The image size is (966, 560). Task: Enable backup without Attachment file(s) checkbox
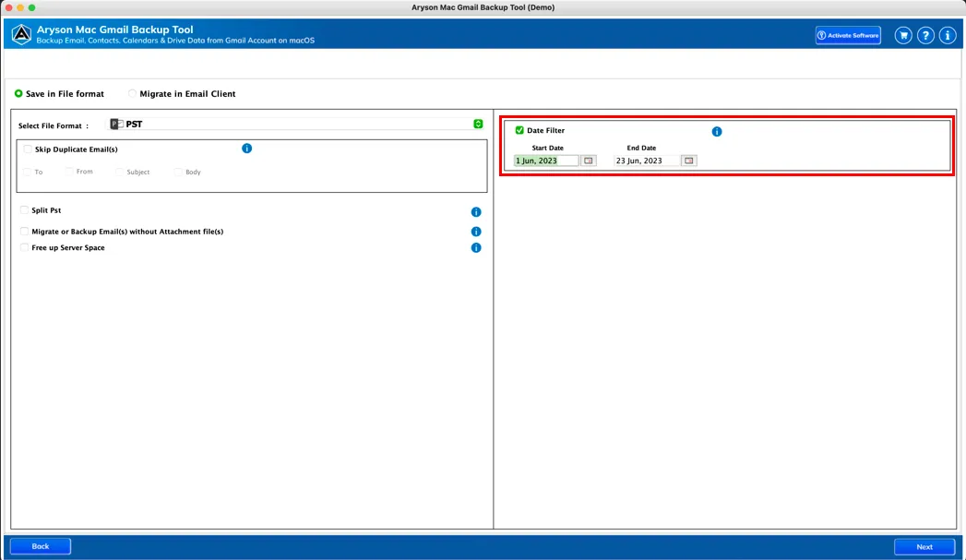(24, 231)
